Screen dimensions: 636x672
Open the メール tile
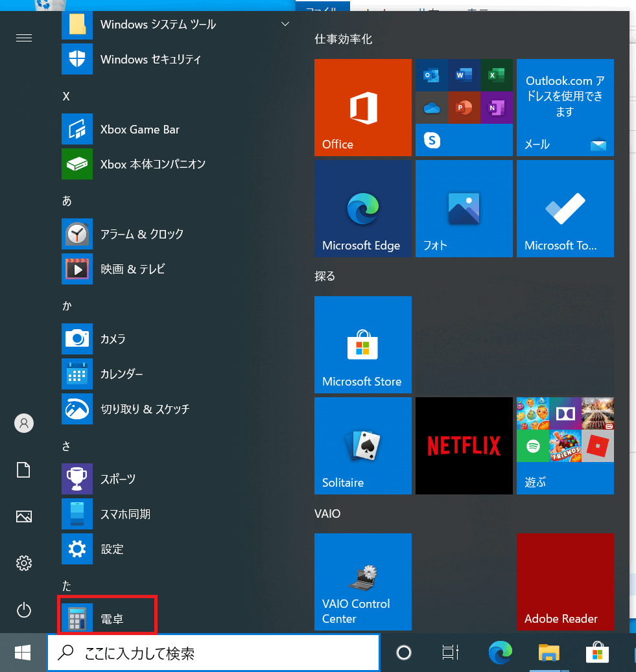[565, 108]
